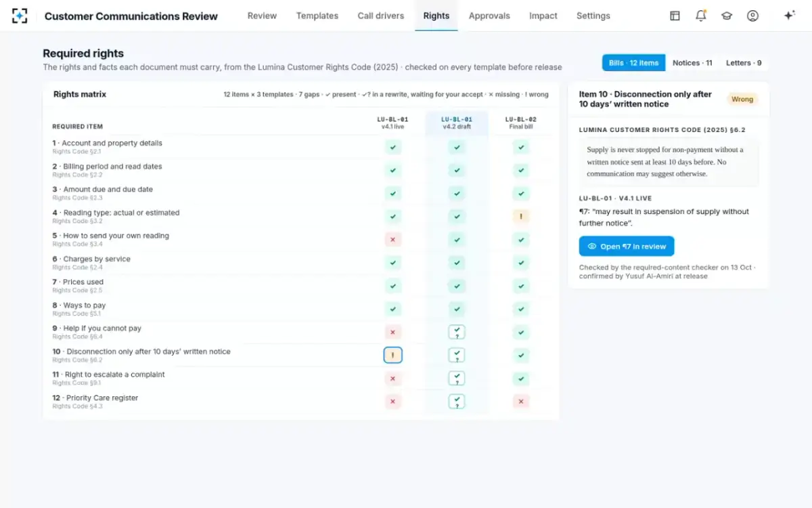Switch to the Impact tab
812x508 pixels.
click(x=543, y=16)
